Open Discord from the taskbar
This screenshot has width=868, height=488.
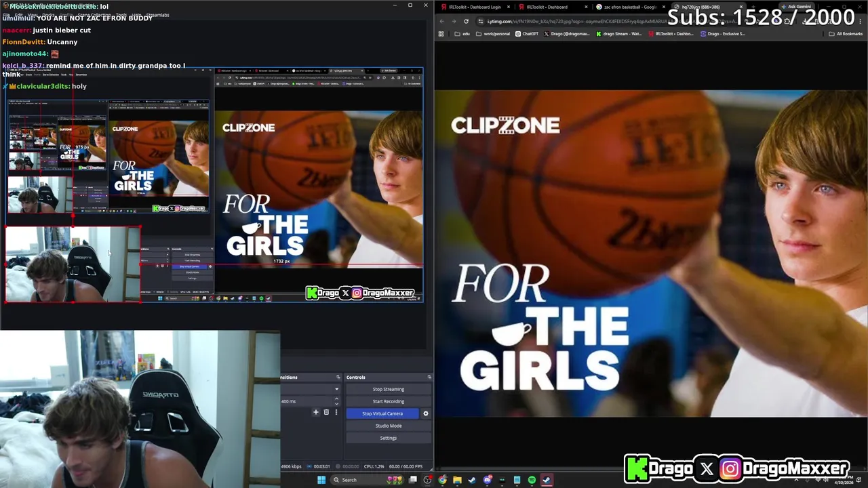click(x=487, y=480)
